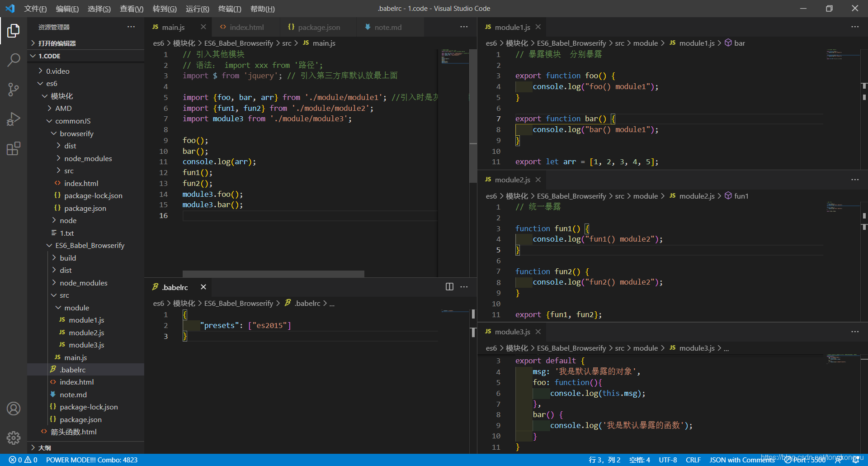
Task: Open the Extensions view
Action: tap(14, 148)
